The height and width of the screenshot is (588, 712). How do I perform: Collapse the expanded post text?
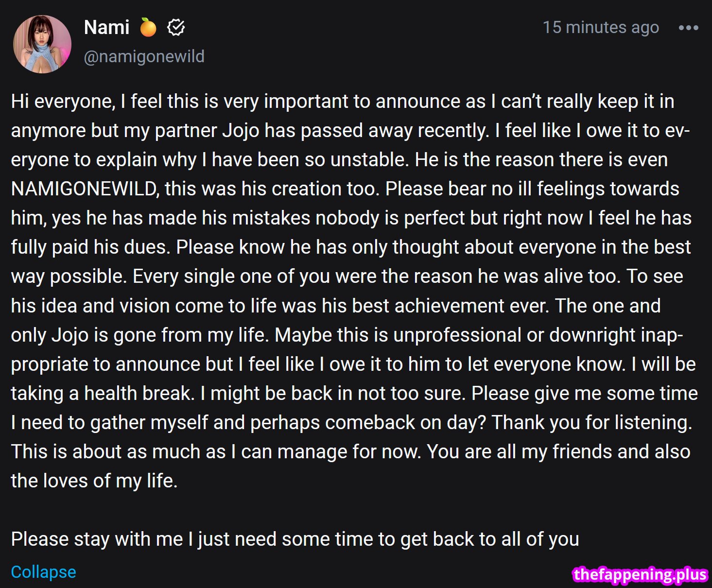pos(43,572)
